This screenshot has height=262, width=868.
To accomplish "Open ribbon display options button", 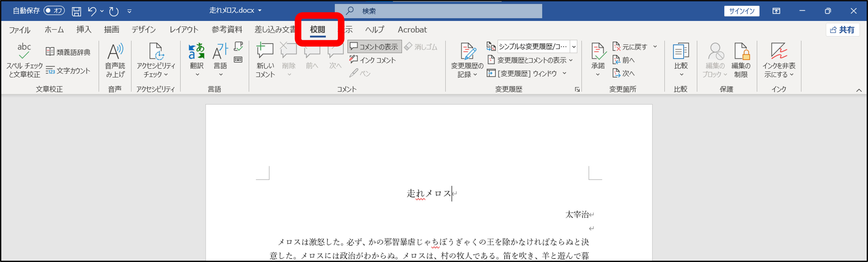I will [776, 11].
